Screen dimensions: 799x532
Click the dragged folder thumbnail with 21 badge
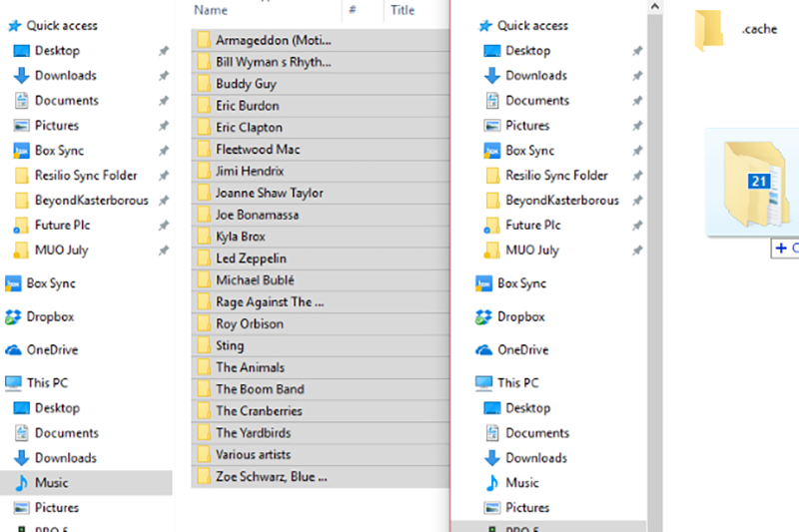tap(755, 187)
